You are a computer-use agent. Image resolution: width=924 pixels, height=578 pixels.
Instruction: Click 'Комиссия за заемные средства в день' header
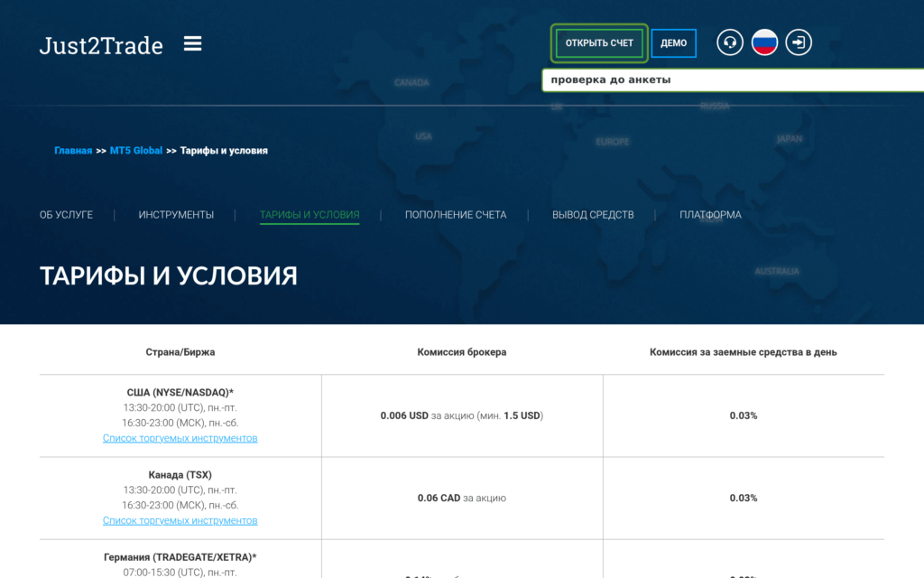point(744,352)
